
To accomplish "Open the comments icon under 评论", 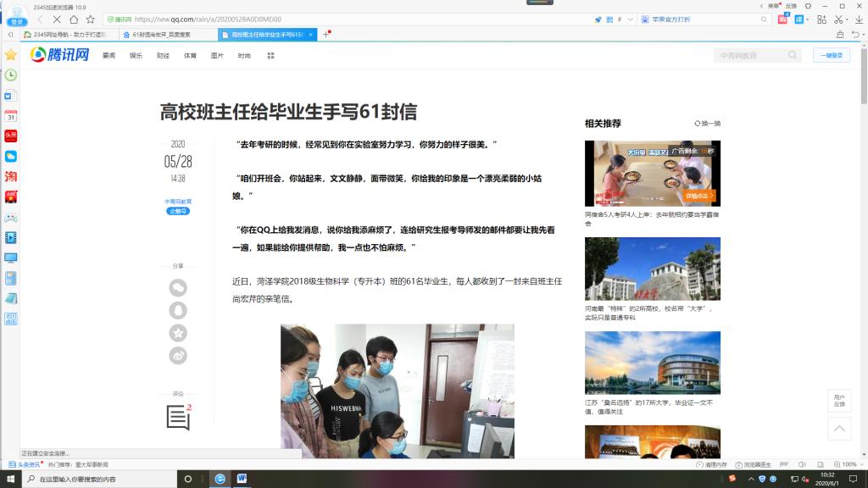I will [x=178, y=417].
